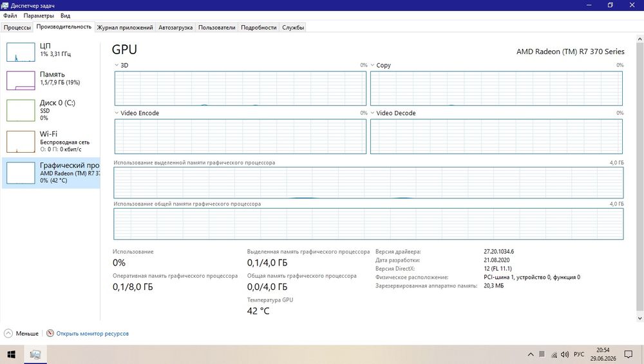
Task: Collapse view with the Меньше arrow icon
Action: tap(8, 333)
